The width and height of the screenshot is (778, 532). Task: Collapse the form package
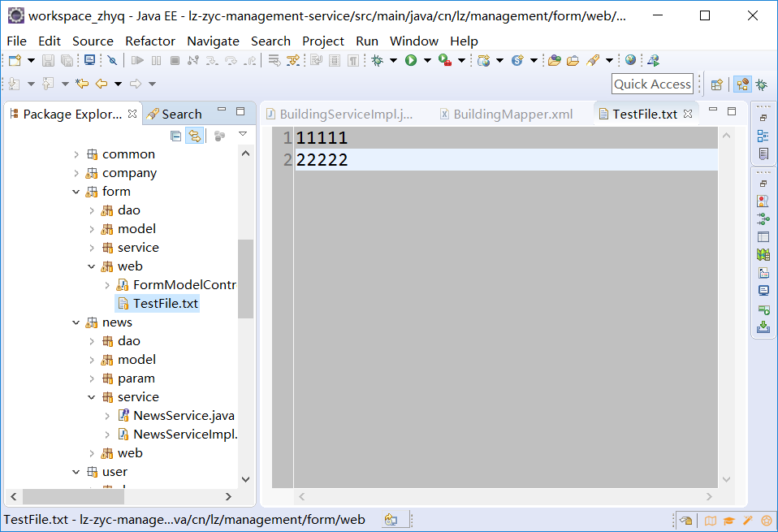pos(76,192)
